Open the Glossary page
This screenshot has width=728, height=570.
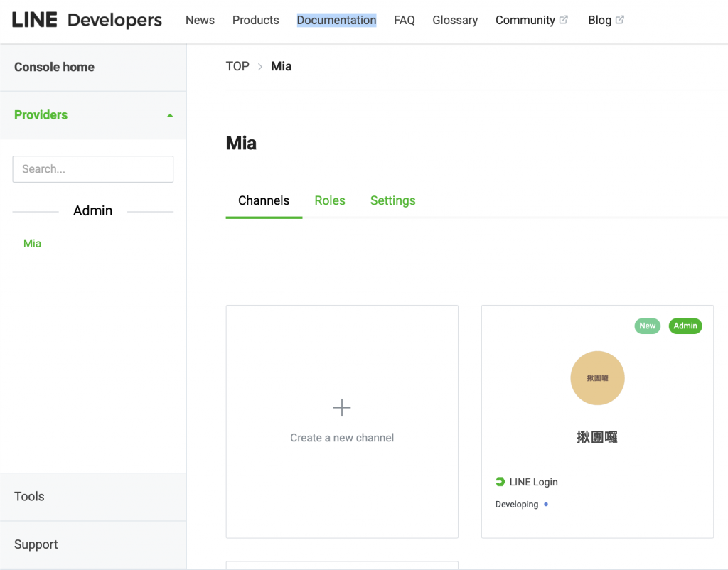click(455, 20)
